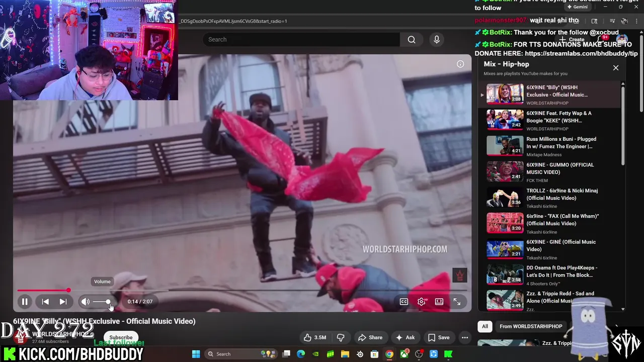Close the Mix - Hip-hop playlist panel

click(616, 68)
